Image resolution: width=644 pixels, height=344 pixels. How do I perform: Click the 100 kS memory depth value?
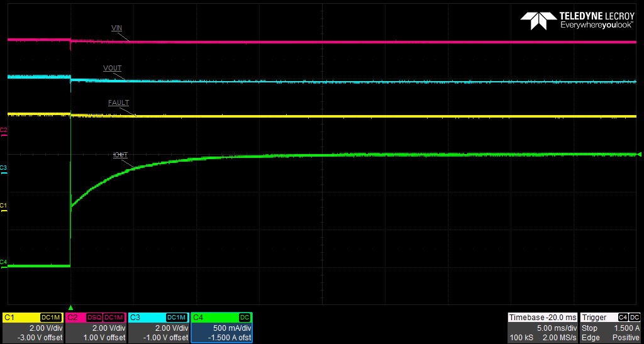point(520,338)
